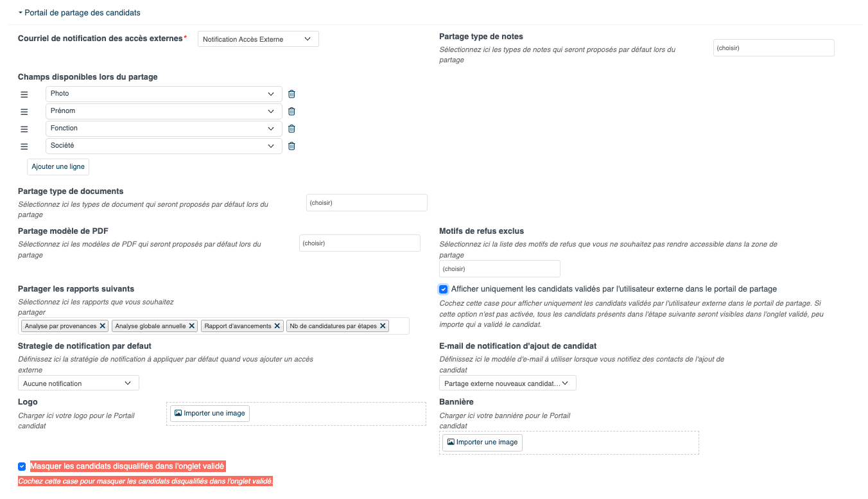
Task: Remove the Analyse globale annuelle tag
Action: coord(191,326)
